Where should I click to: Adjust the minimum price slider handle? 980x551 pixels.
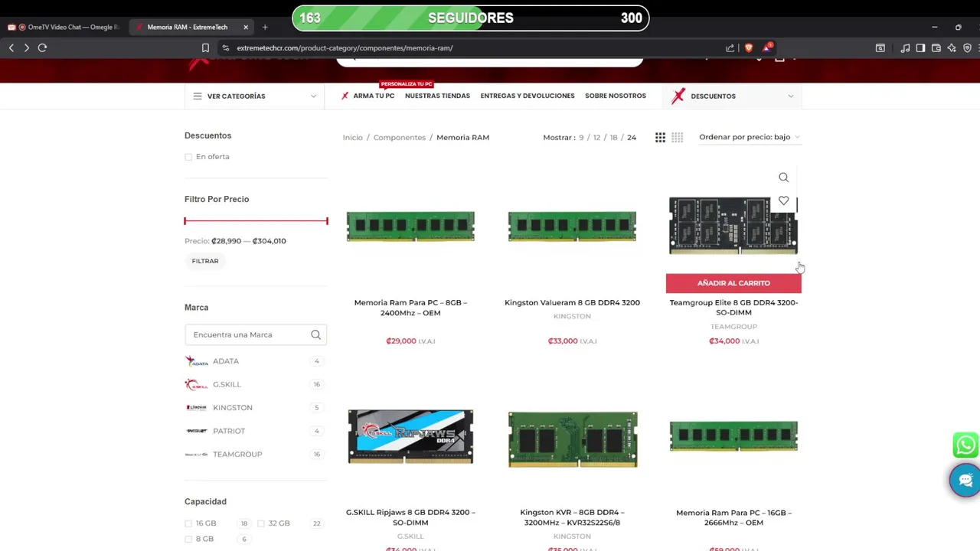[x=185, y=221]
